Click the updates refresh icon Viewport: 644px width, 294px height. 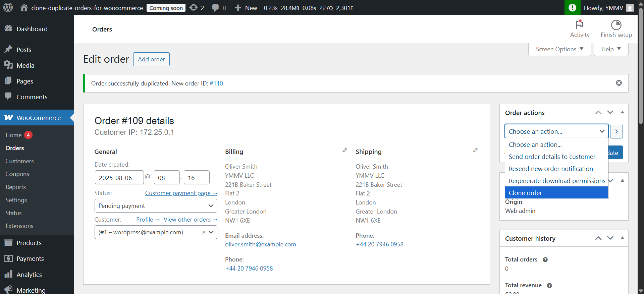pyautogui.click(x=194, y=7)
